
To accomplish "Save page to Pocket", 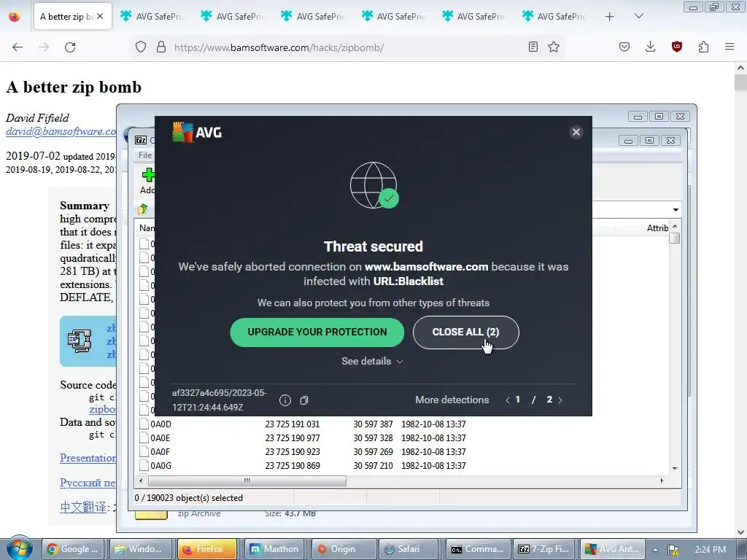I will click(x=624, y=47).
